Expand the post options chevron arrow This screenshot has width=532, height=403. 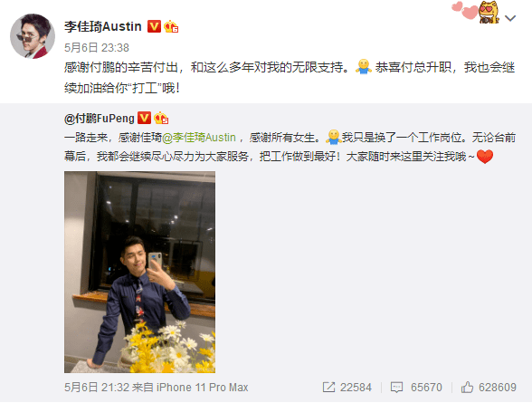click(510, 17)
